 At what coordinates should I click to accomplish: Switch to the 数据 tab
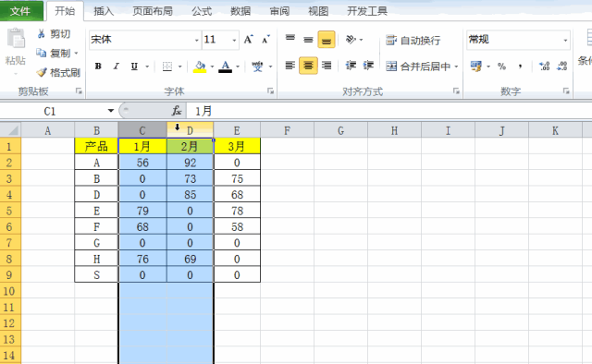click(x=240, y=11)
